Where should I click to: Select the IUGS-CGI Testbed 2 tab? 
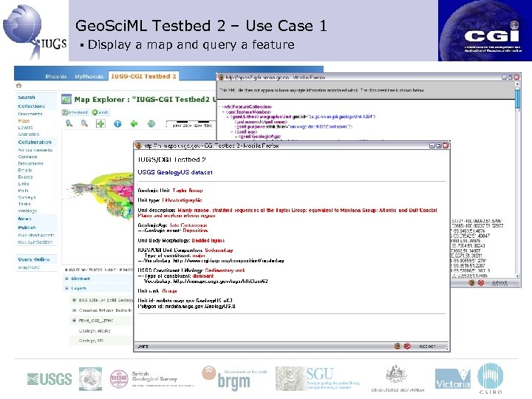click(143, 76)
